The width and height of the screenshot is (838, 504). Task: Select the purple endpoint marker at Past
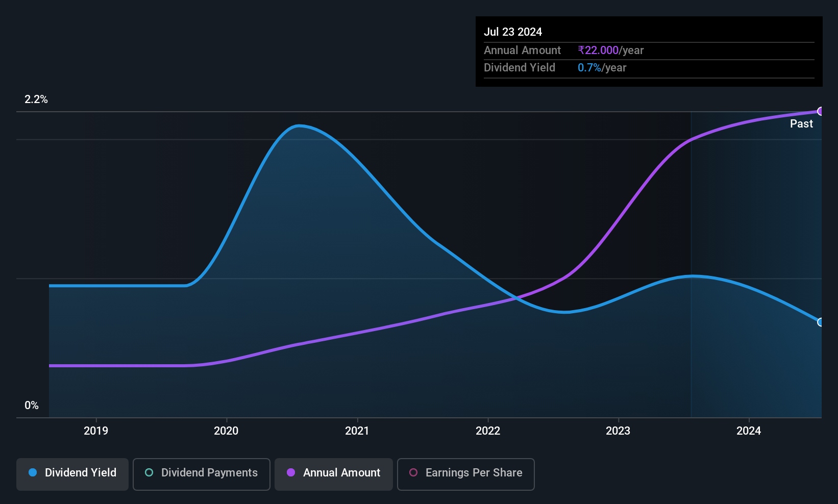pyautogui.click(x=821, y=111)
